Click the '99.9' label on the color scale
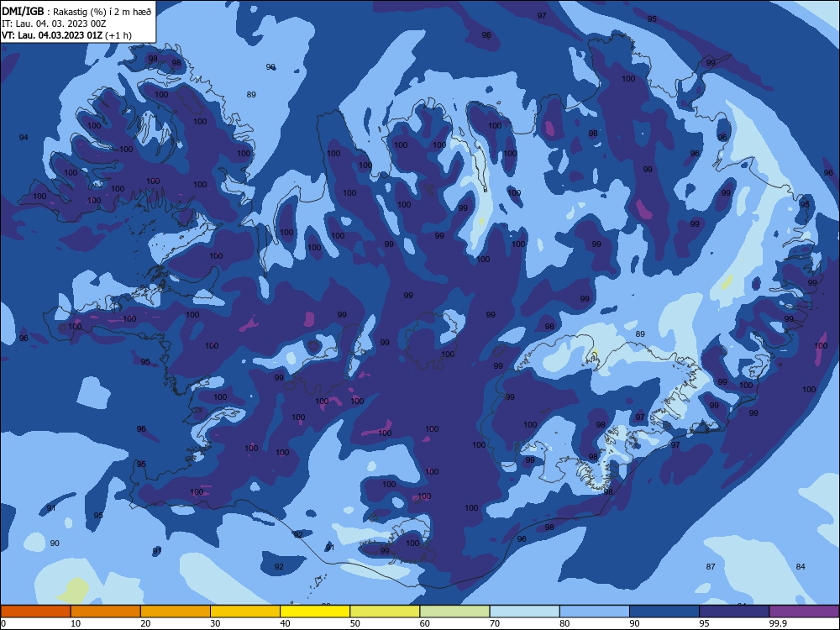Viewport: 840px width, 630px height. pyautogui.click(x=778, y=623)
